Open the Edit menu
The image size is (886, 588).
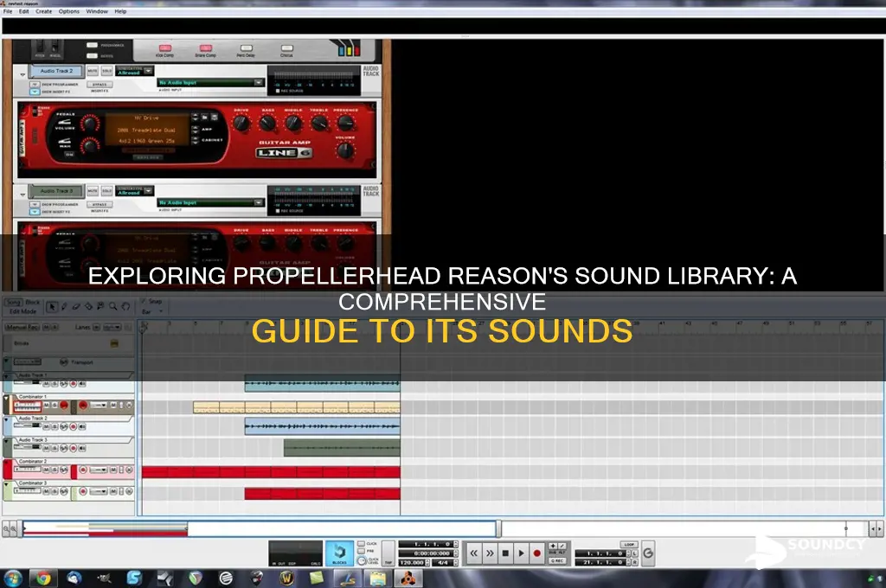(23, 11)
